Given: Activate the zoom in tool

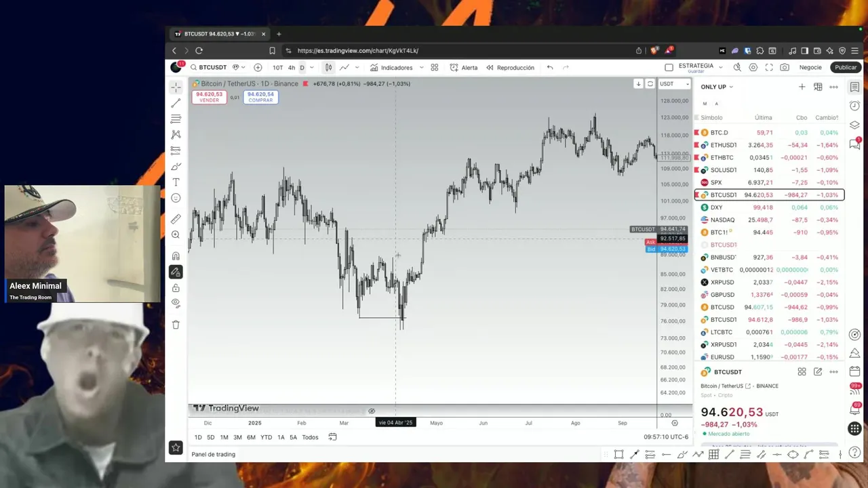Looking at the screenshot, I should tap(176, 235).
